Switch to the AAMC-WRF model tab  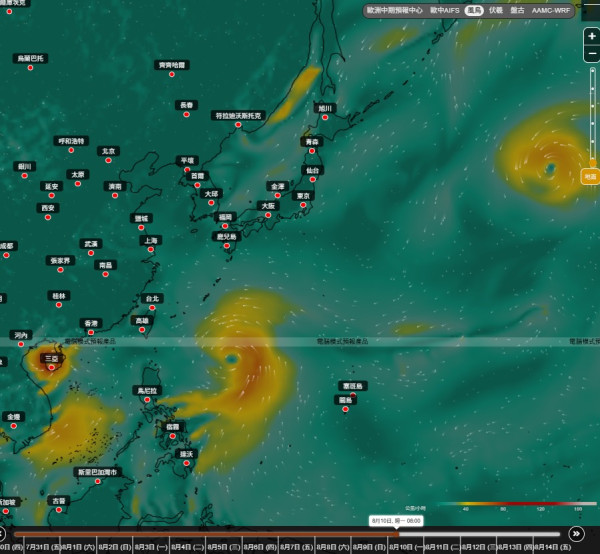tap(551, 10)
